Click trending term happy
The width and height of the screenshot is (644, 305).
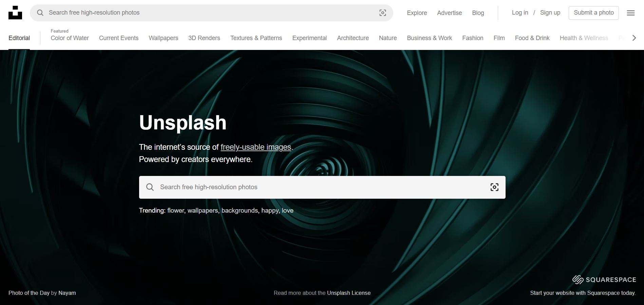270,211
